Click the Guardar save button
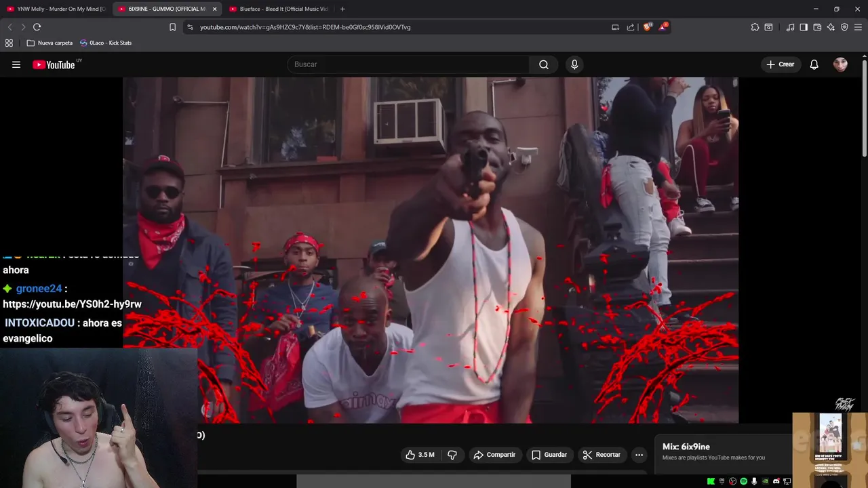The height and width of the screenshot is (488, 868). pyautogui.click(x=549, y=455)
